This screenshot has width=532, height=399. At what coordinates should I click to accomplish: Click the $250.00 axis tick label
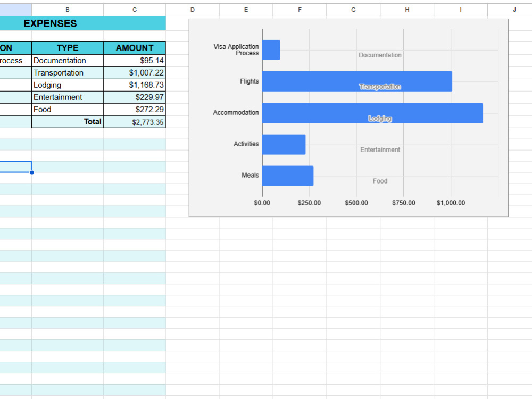pyautogui.click(x=309, y=203)
